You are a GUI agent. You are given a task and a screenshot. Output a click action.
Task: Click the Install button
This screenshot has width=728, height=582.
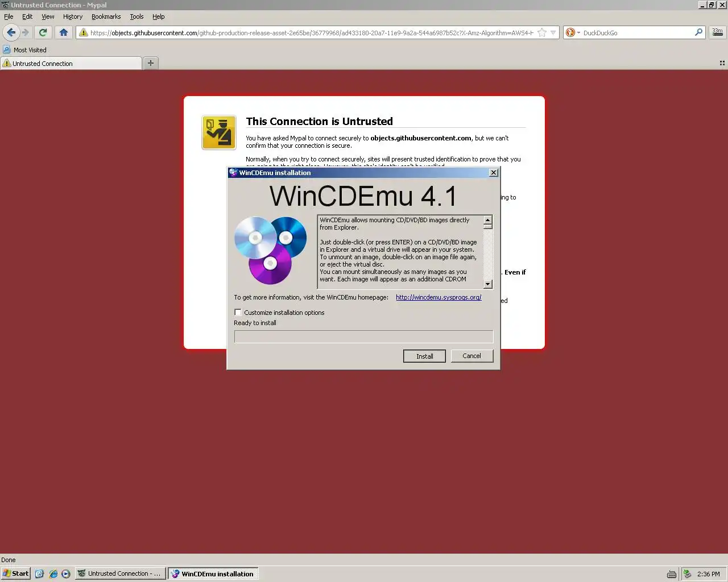coord(424,356)
